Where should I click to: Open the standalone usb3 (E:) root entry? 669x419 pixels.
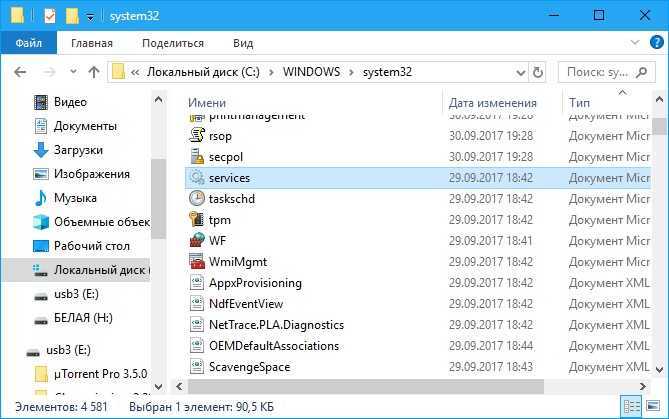pyautogui.click(x=68, y=350)
